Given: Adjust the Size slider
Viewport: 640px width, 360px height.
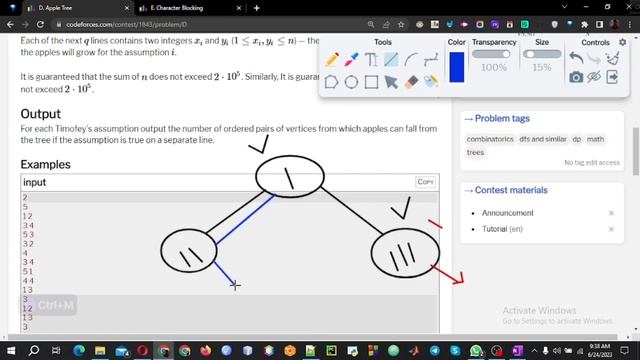Looking at the screenshot, I should tap(542, 54).
